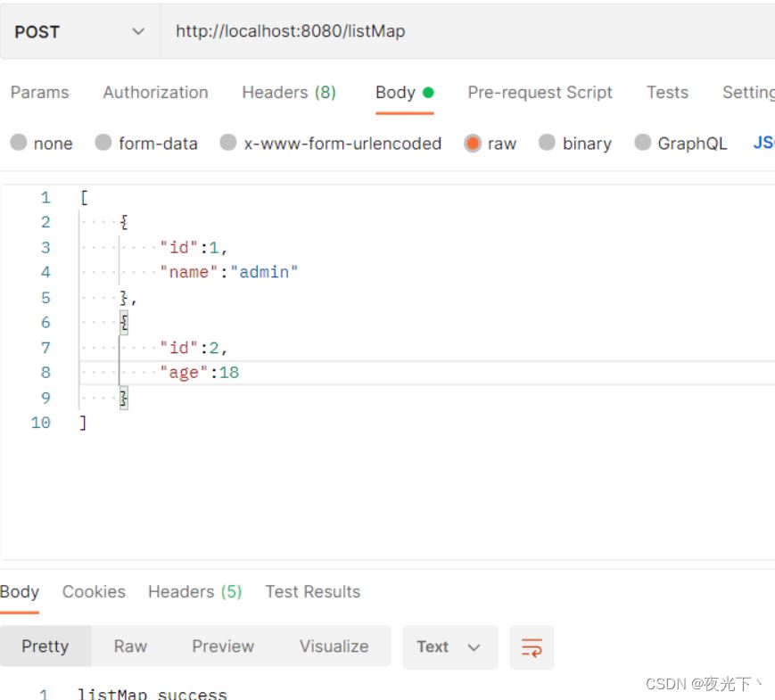Screen dimensions: 775x700
Task: Switch to Pre-request Script tab
Action: [x=540, y=93]
